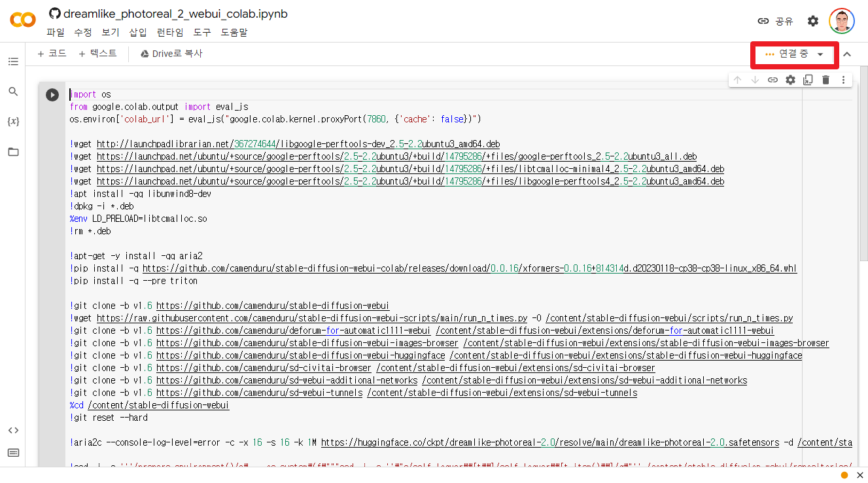Open the libtcmalloc-minimal4 deb link
This screenshot has height=483, width=868.
410,169
